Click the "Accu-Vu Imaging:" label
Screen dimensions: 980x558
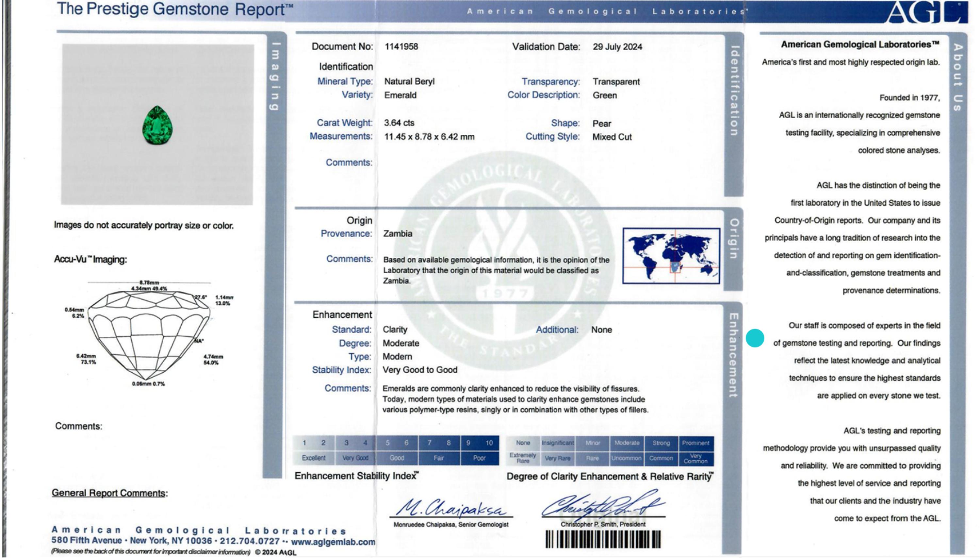(90, 260)
